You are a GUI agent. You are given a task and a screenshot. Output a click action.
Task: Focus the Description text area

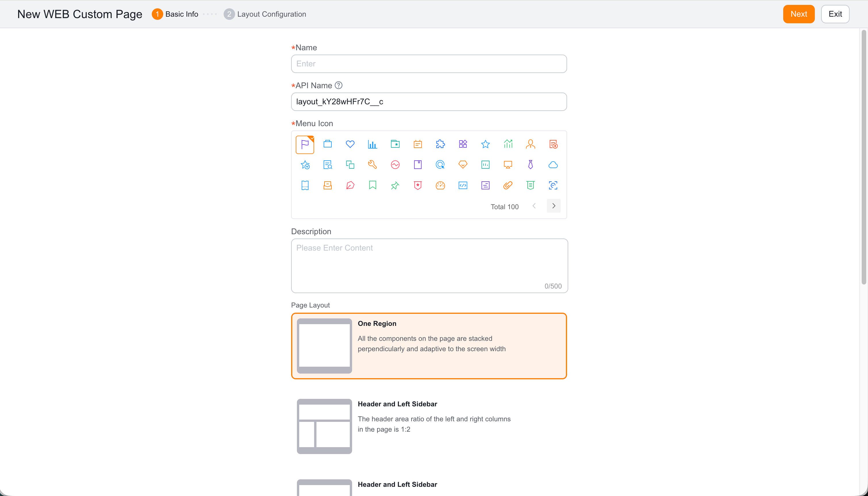pyautogui.click(x=429, y=266)
